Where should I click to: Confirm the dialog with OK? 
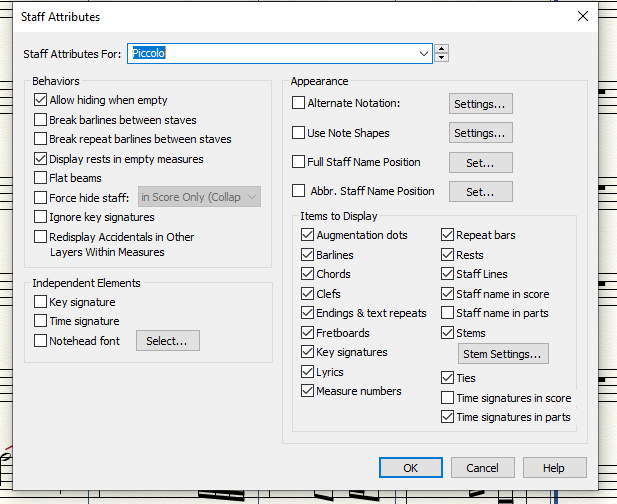pyautogui.click(x=410, y=467)
